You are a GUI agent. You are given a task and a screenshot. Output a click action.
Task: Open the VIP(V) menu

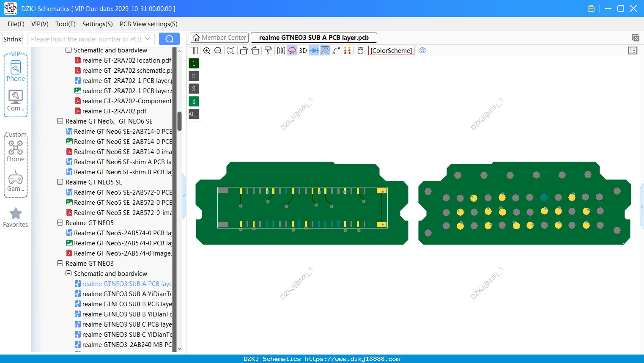pos(40,24)
